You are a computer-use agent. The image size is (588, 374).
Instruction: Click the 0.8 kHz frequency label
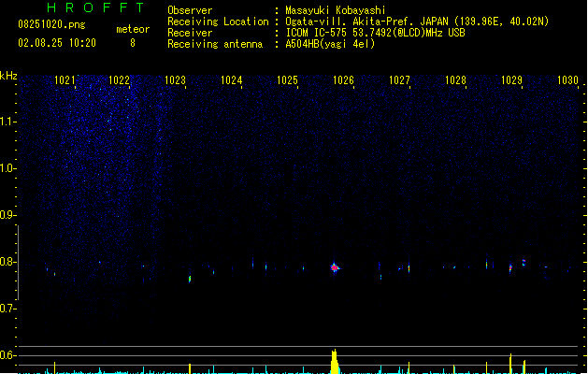coord(7,262)
